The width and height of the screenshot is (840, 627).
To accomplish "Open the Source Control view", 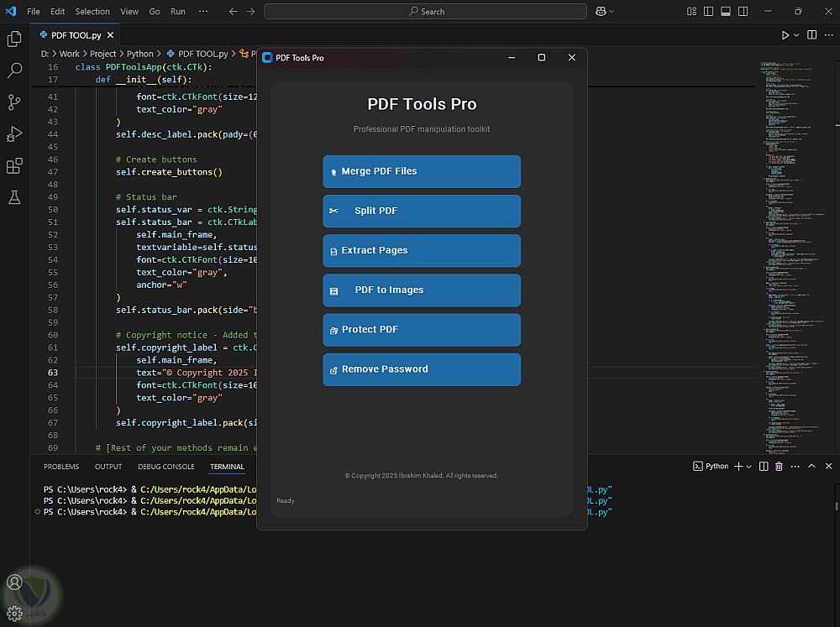I will click(14, 102).
